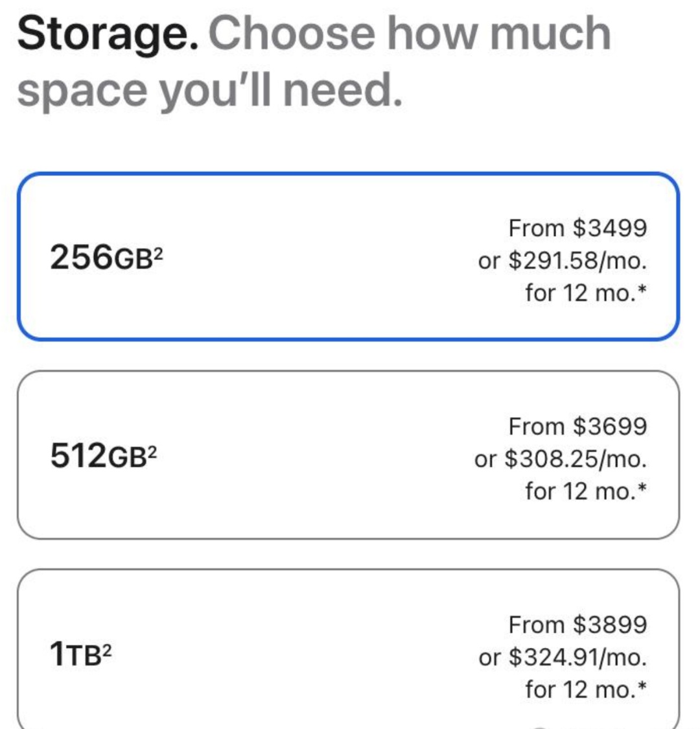Click the $291.58/mo. monthly price

pyautogui.click(x=578, y=260)
